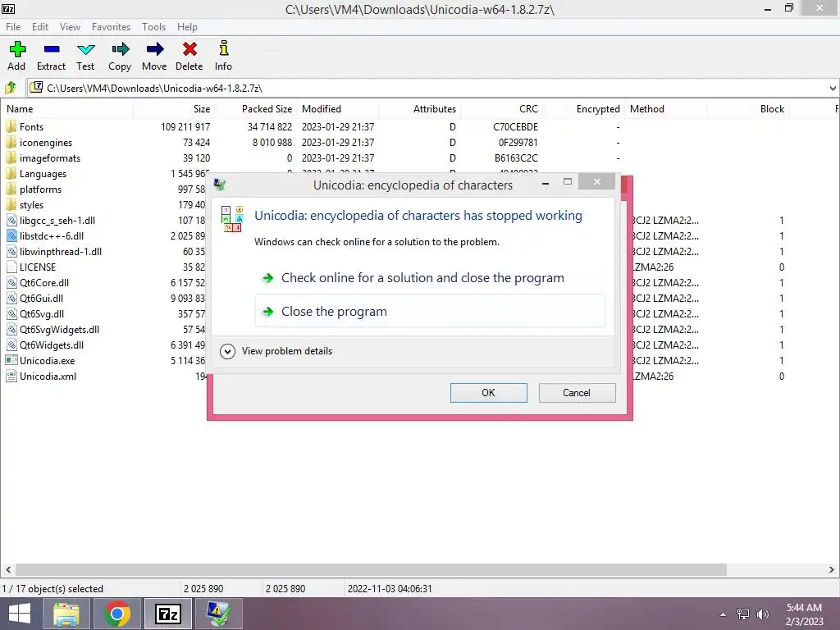Open Windows Start button
This screenshot has width=840, height=630.
(20, 614)
